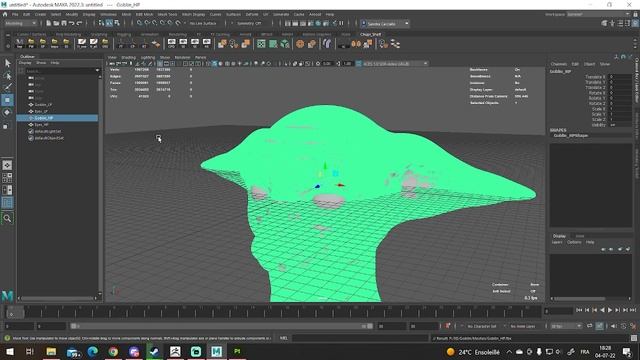Screen dimensions: 640x360
Task: Select the Goblin_HP item in Outliner
Action: [x=58, y=118]
